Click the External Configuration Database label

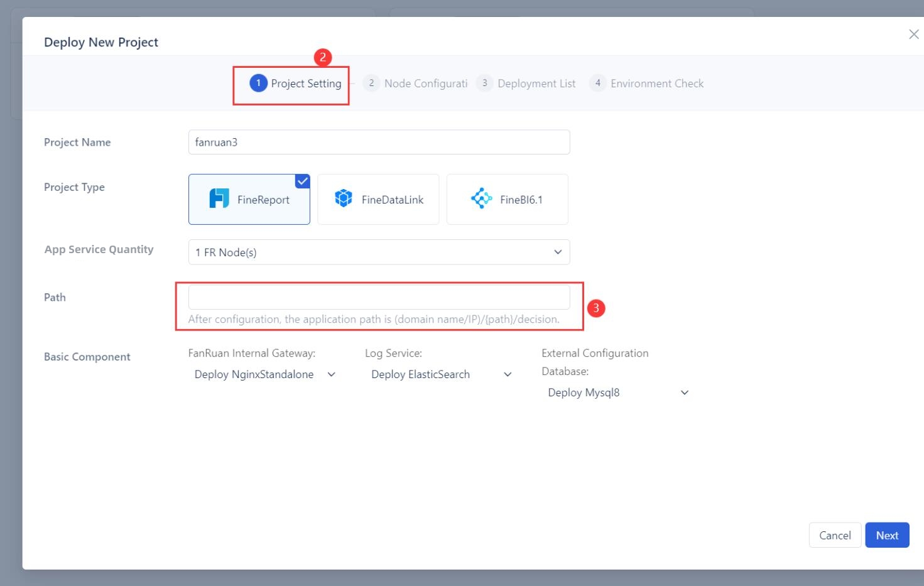tap(595, 362)
